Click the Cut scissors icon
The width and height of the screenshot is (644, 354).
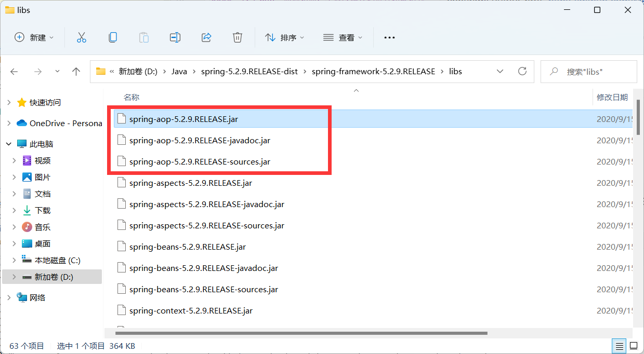pos(82,37)
